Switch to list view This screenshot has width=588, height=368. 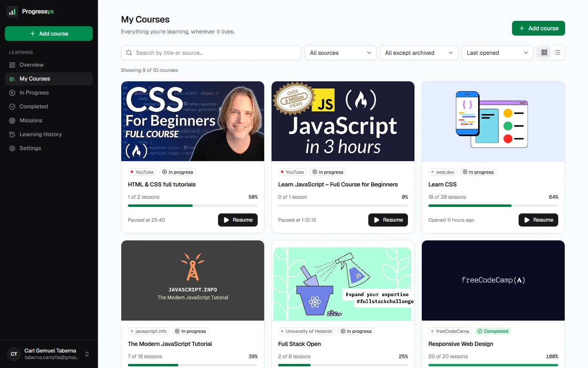(x=557, y=53)
